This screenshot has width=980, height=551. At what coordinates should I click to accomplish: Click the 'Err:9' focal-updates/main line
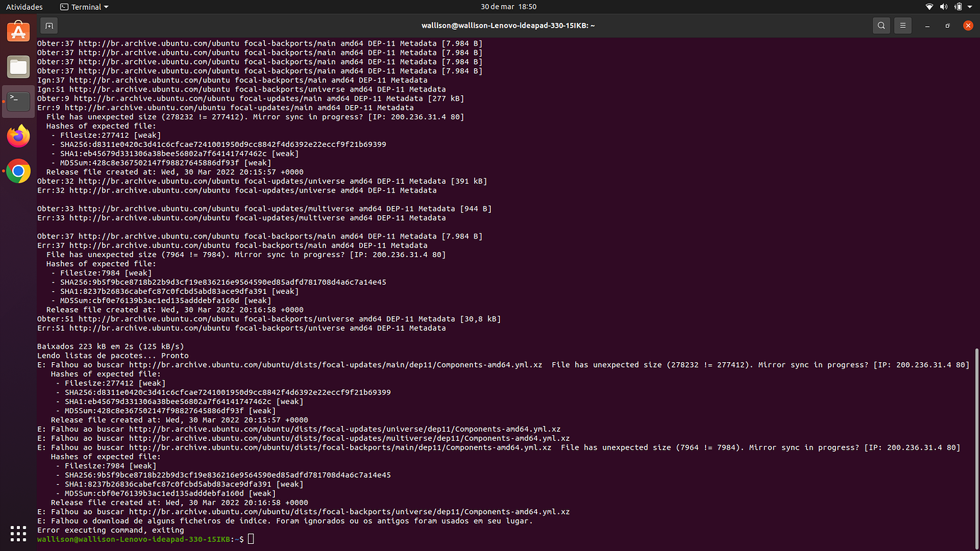[225, 108]
